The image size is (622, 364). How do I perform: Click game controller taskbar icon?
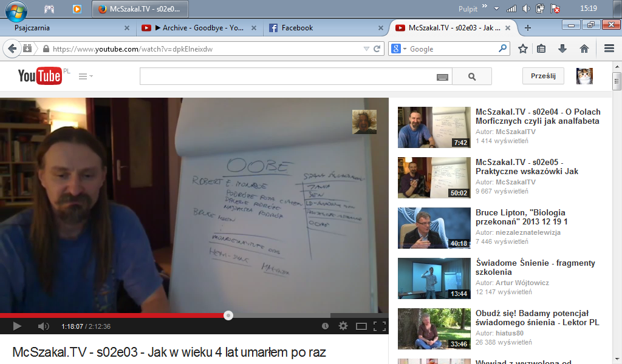tap(49, 8)
